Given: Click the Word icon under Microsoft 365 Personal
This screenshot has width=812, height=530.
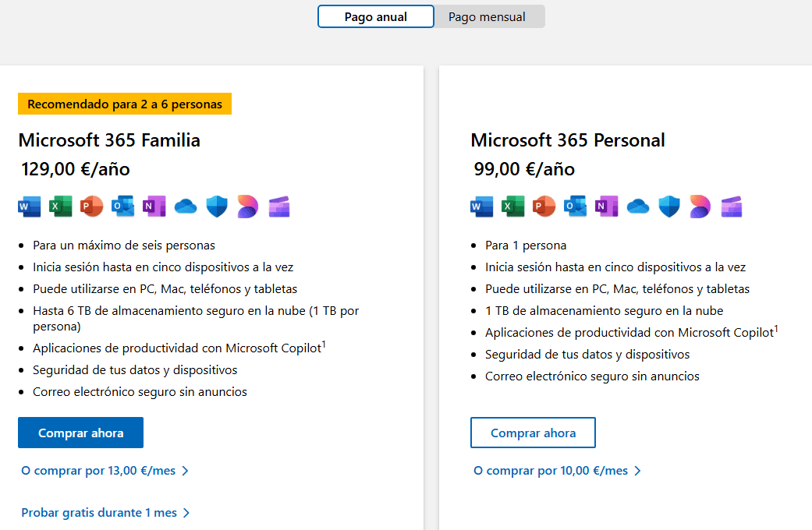Looking at the screenshot, I should [481, 207].
